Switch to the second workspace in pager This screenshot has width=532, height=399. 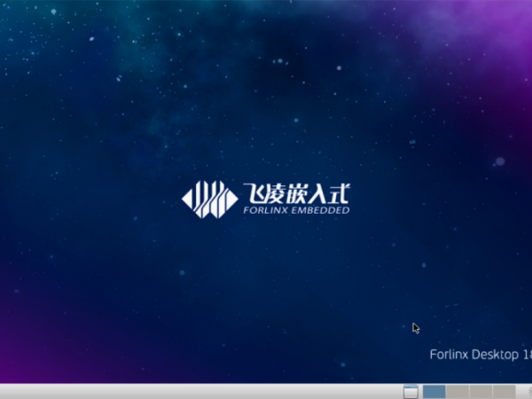point(458,391)
